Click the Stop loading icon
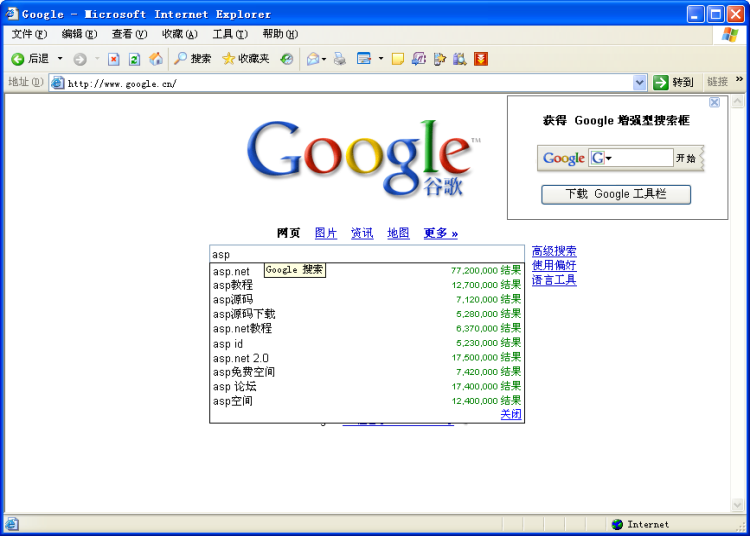This screenshot has height=536, width=750. [113, 59]
